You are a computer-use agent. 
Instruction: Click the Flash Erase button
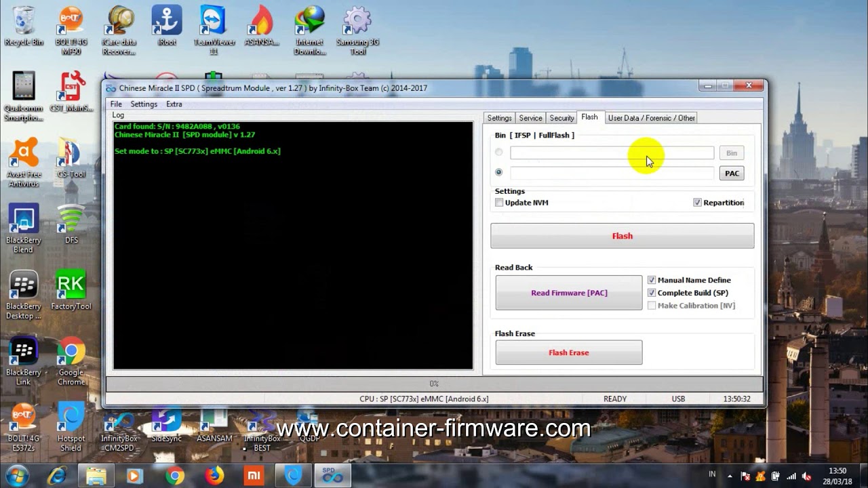(569, 352)
